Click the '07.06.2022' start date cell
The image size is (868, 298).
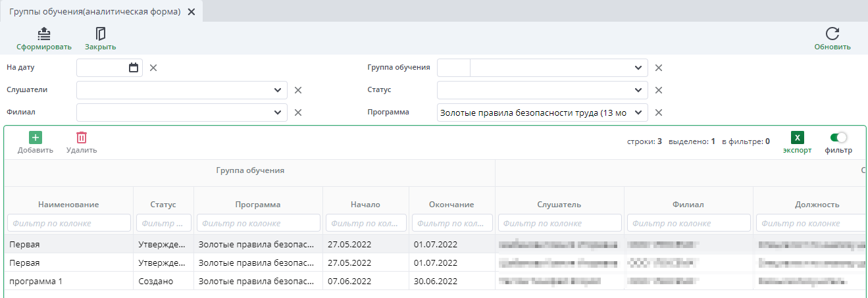pyautogui.click(x=366, y=281)
